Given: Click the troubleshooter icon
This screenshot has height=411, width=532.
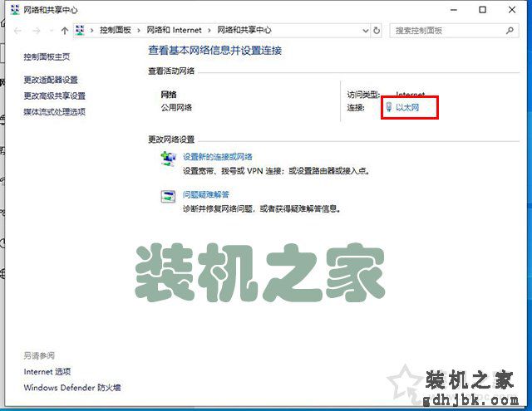Looking at the screenshot, I should (x=168, y=196).
